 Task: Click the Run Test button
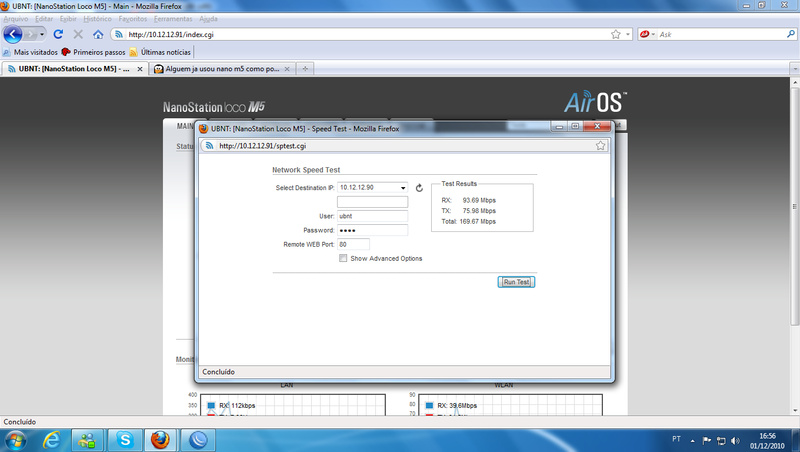(x=516, y=282)
